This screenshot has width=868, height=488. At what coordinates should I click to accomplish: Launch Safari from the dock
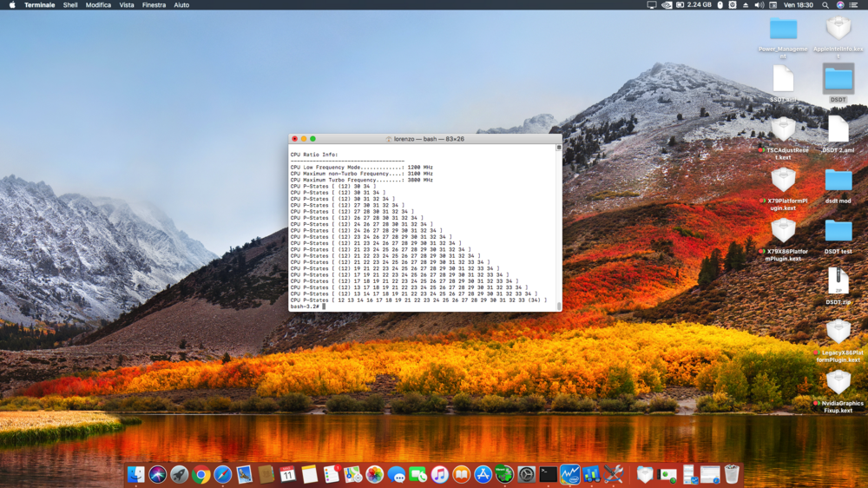(222, 474)
